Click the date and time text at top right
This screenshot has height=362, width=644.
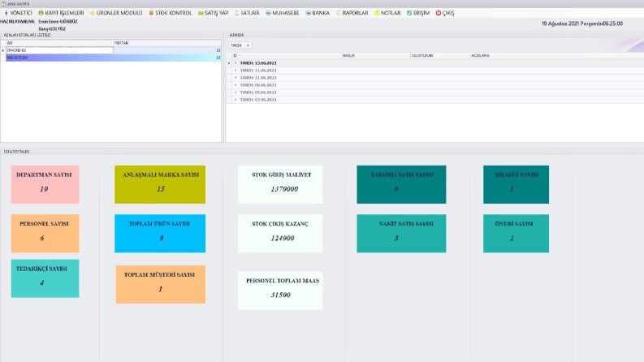(x=582, y=24)
